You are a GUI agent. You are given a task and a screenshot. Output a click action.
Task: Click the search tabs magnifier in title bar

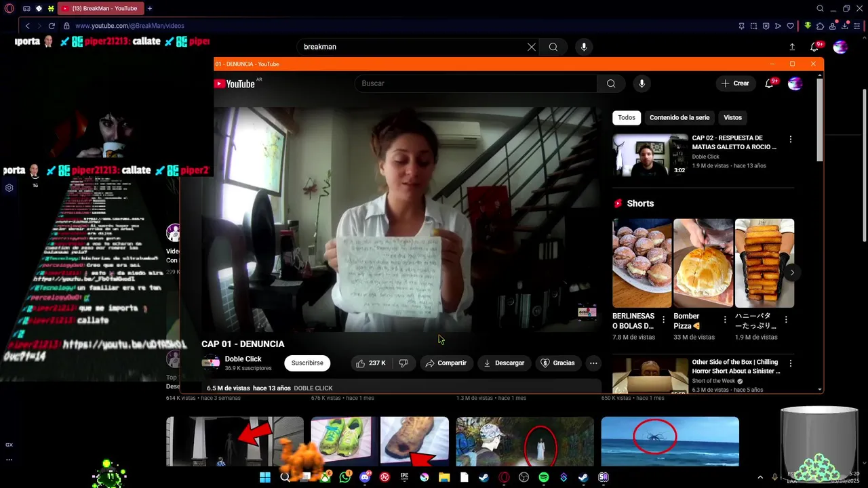tap(820, 9)
